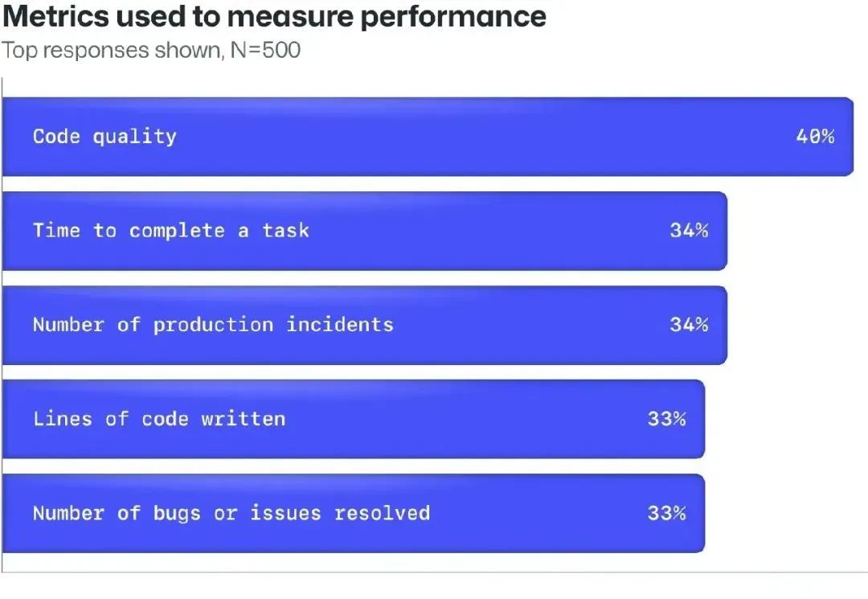This screenshot has width=868, height=599.
Task: Click the 34% value for production incidents
Action: point(689,325)
